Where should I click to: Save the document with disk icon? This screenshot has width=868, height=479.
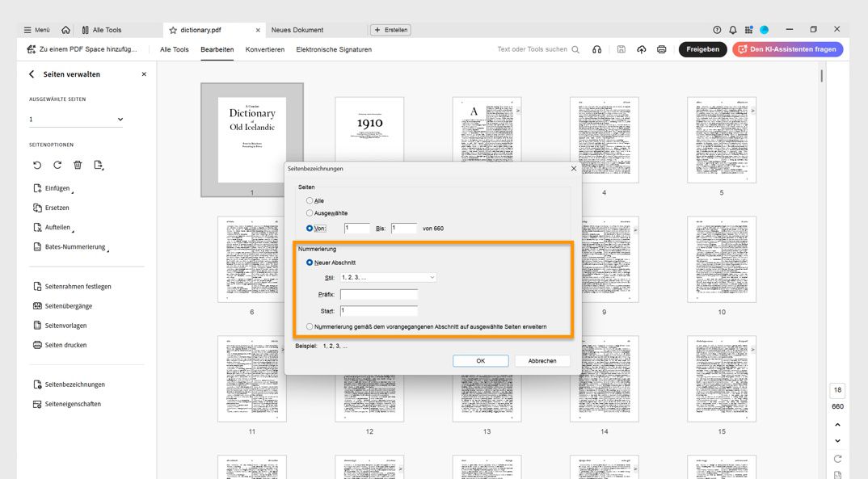point(622,49)
